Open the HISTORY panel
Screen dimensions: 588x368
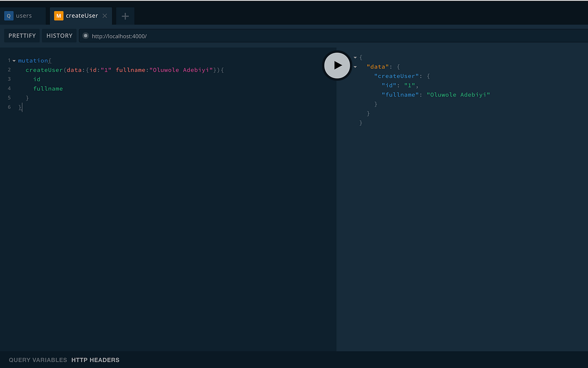point(59,36)
